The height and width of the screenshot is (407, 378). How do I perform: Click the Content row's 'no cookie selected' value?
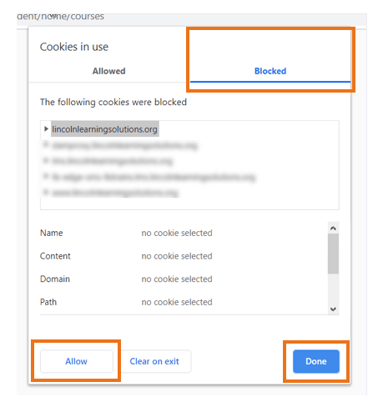click(x=177, y=256)
